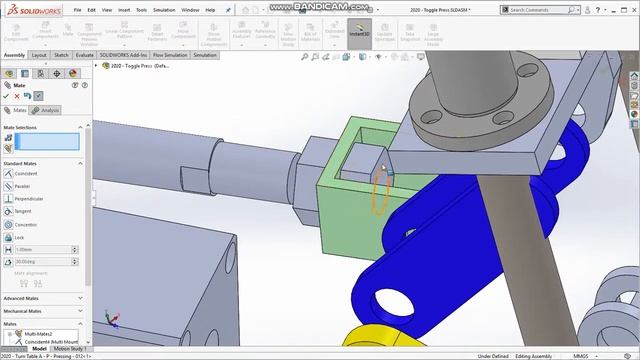
Task: Toggle the Angle mate icon
Action: click(x=8, y=262)
